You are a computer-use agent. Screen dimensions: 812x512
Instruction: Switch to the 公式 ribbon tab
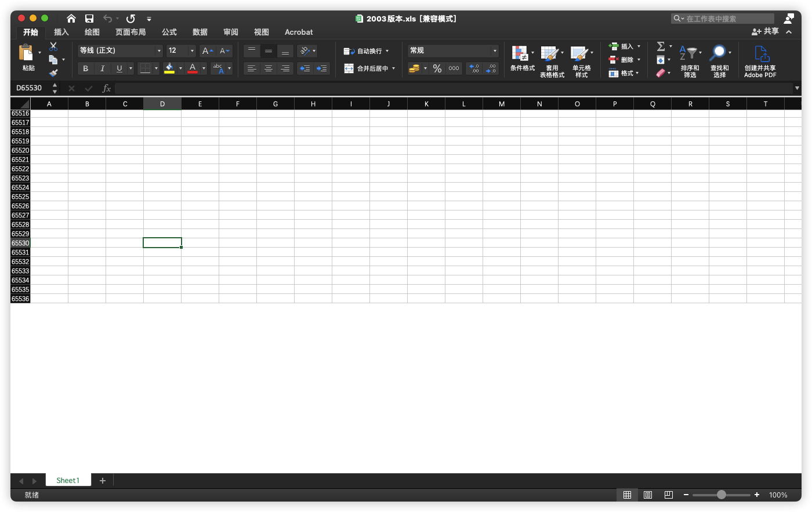pyautogui.click(x=169, y=32)
